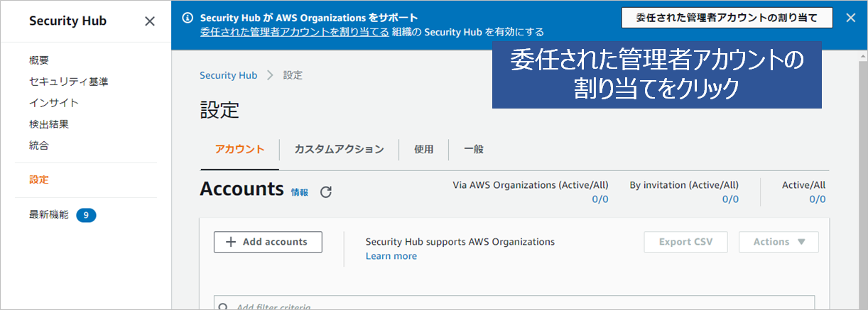Click the refresh icon next to Accounts
The image size is (868, 310).
(326, 192)
